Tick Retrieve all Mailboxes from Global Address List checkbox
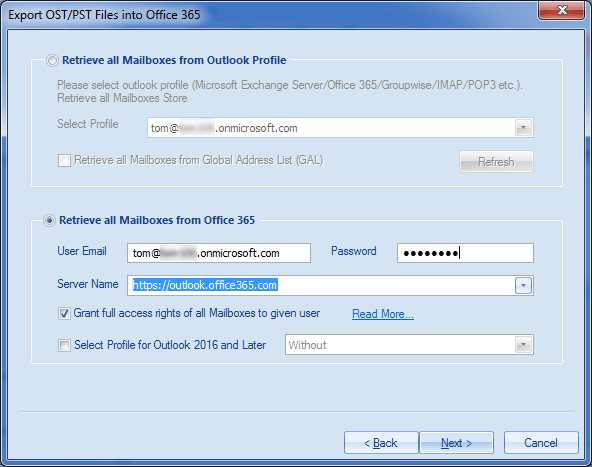 tap(64, 160)
